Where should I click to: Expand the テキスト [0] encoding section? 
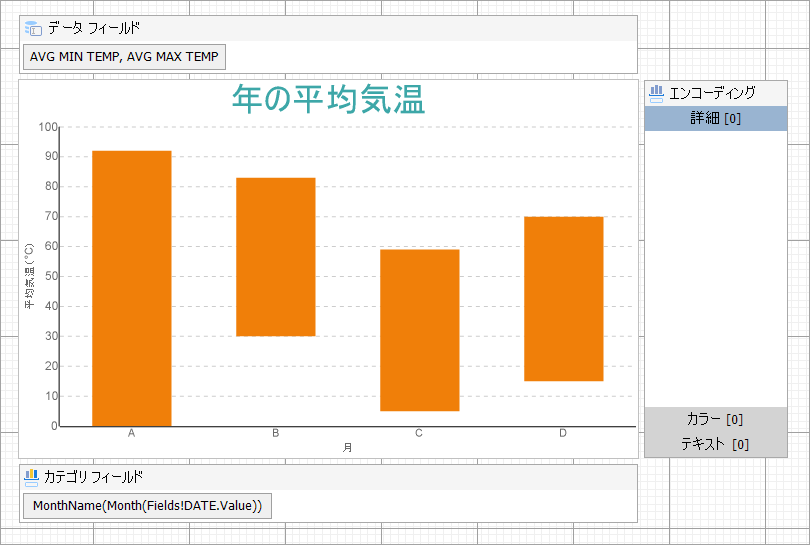[715, 444]
